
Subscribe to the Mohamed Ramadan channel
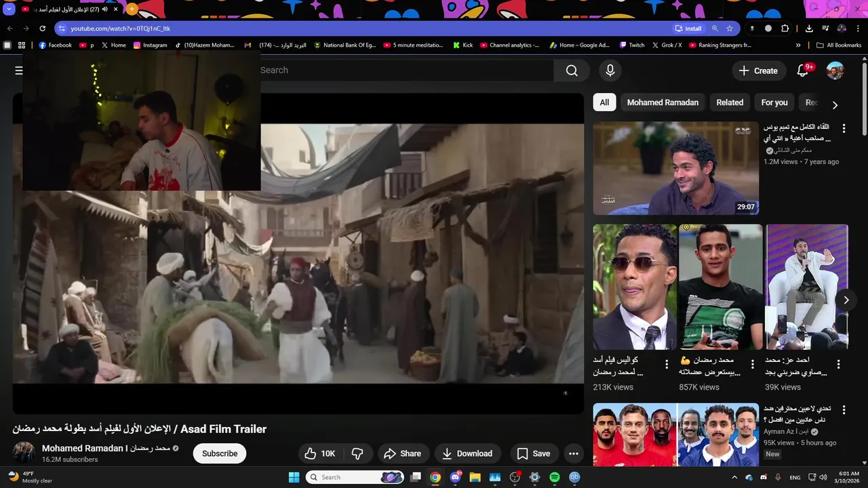pyautogui.click(x=220, y=453)
